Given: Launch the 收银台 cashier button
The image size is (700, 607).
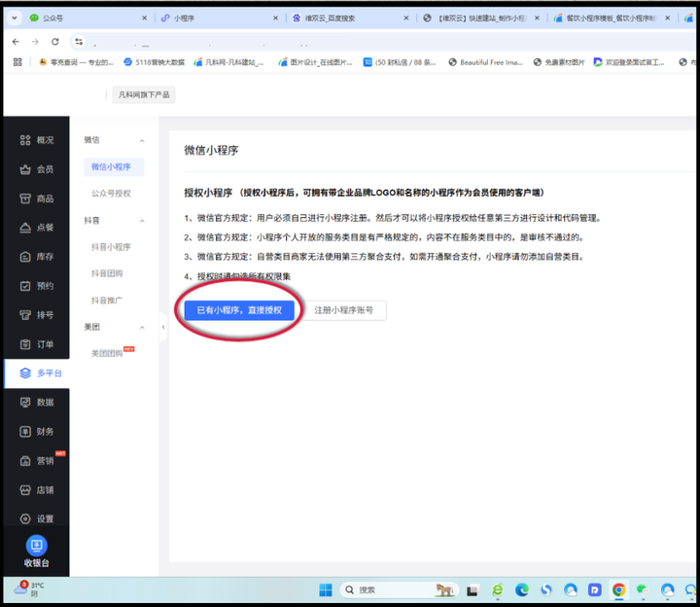Looking at the screenshot, I should [x=35, y=551].
